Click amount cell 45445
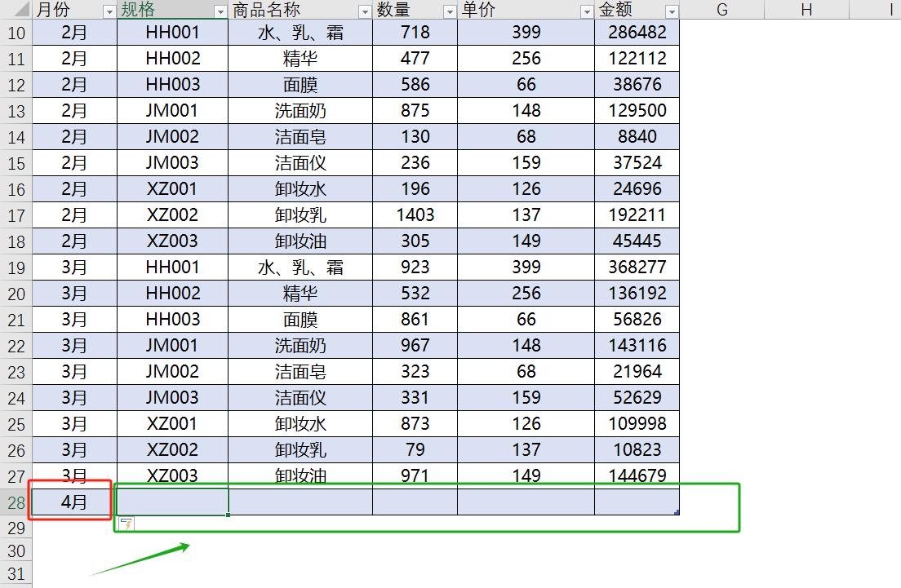 point(637,241)
